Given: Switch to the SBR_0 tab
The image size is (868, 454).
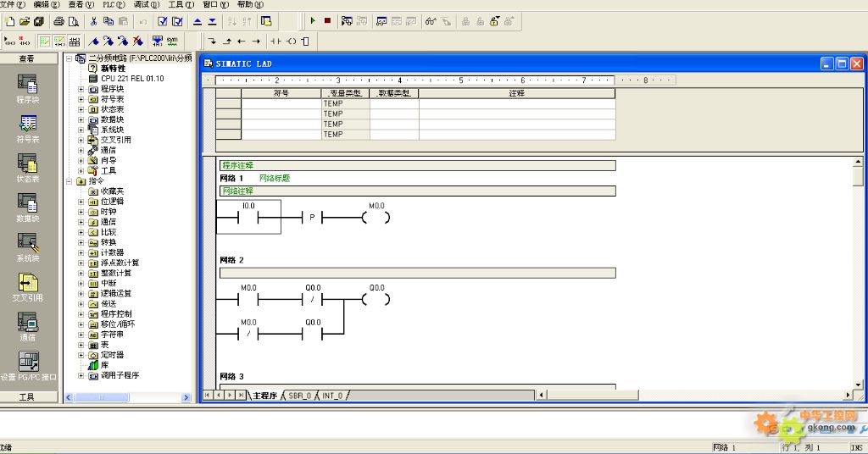Looking at the screenshot, I should click(300, 396).
